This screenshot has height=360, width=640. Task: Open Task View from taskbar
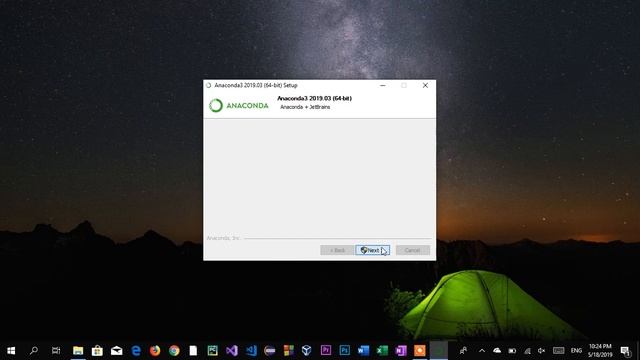[x=56, y=350]
